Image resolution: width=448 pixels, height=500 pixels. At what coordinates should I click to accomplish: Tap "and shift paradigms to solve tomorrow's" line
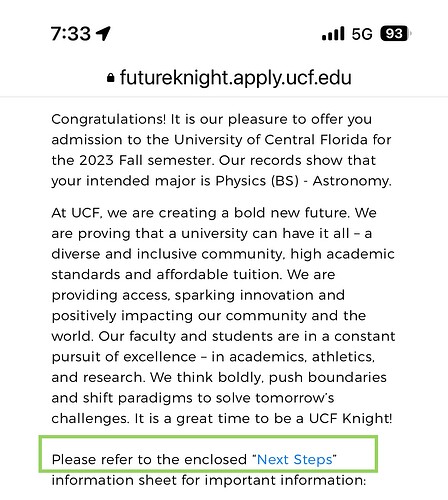(193, 398)
